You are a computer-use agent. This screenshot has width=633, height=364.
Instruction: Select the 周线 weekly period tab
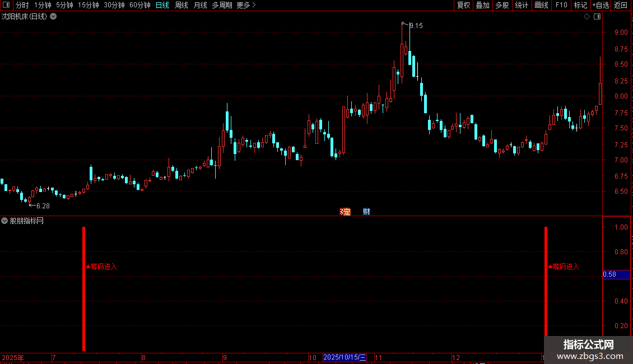181,5
